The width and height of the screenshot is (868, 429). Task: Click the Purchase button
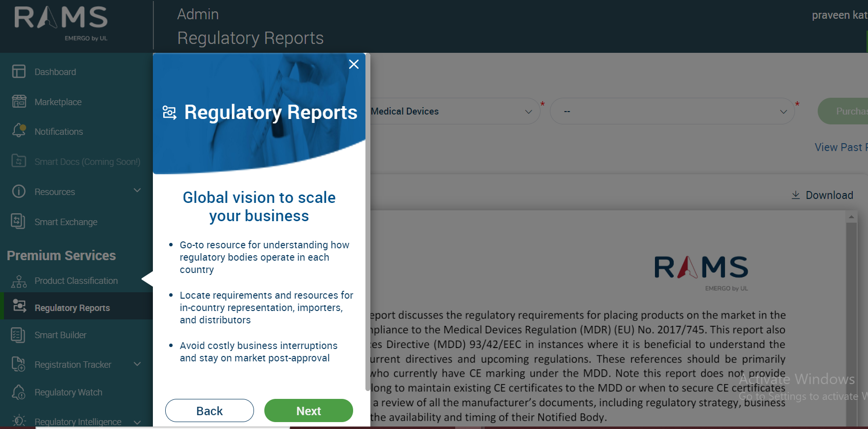(843, 111)
